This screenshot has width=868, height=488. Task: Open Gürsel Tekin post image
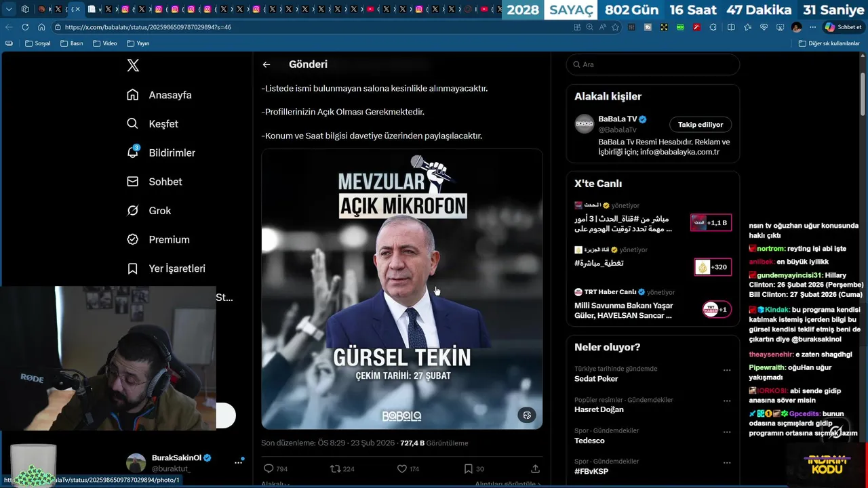[402, 289]
